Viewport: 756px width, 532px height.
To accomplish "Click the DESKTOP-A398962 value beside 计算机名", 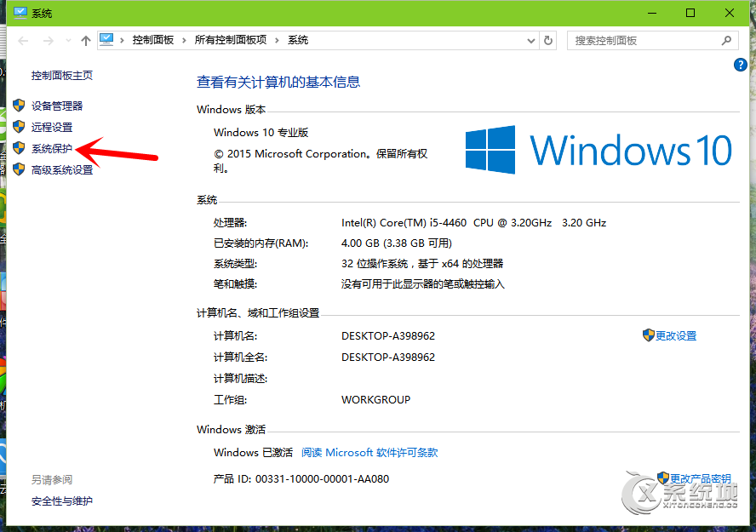I will click(388, 336).
